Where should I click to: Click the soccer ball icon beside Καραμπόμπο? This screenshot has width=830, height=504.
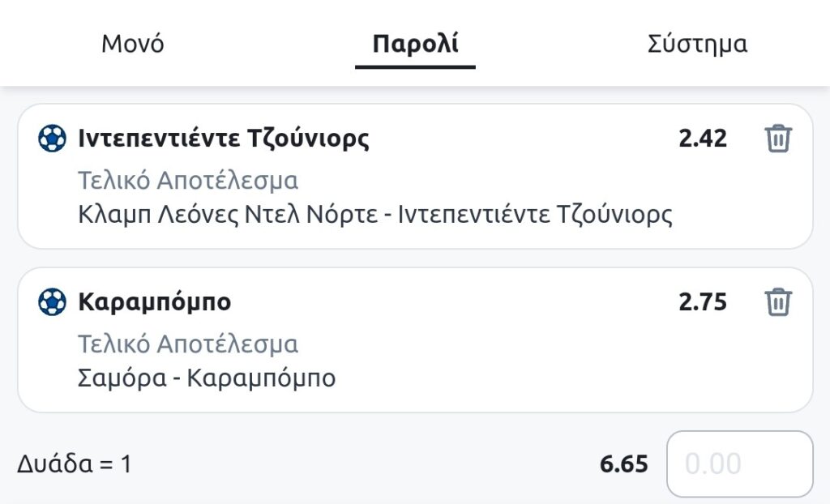[52, 302]
